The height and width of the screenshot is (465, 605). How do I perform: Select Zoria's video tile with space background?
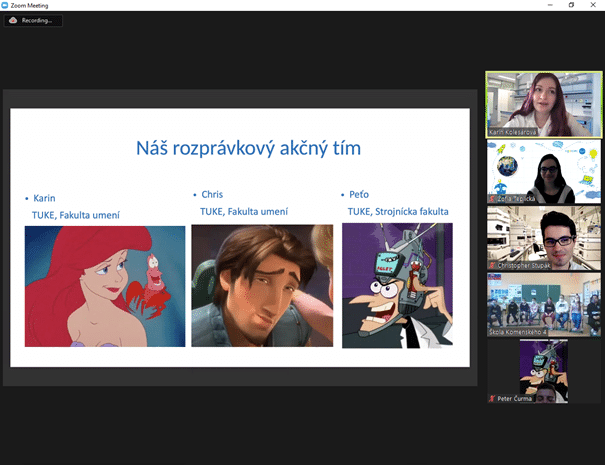click(x=544, y=172)
